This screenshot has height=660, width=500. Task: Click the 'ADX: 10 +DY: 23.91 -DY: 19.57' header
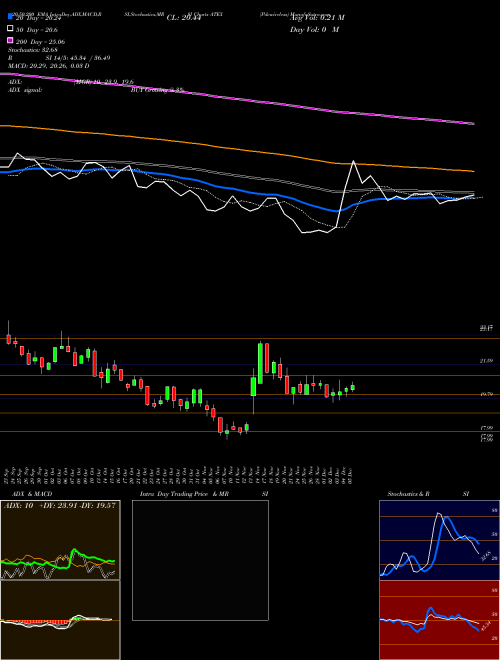(x=60, y=506)
